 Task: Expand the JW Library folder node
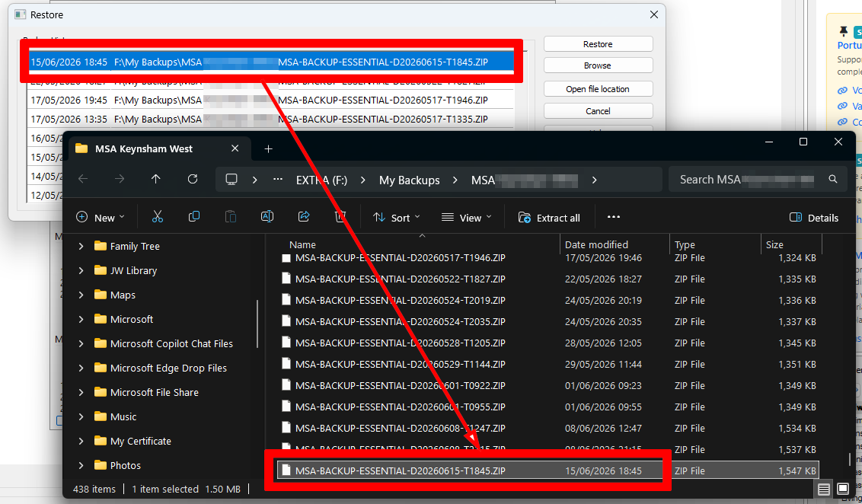pos(81,270)
